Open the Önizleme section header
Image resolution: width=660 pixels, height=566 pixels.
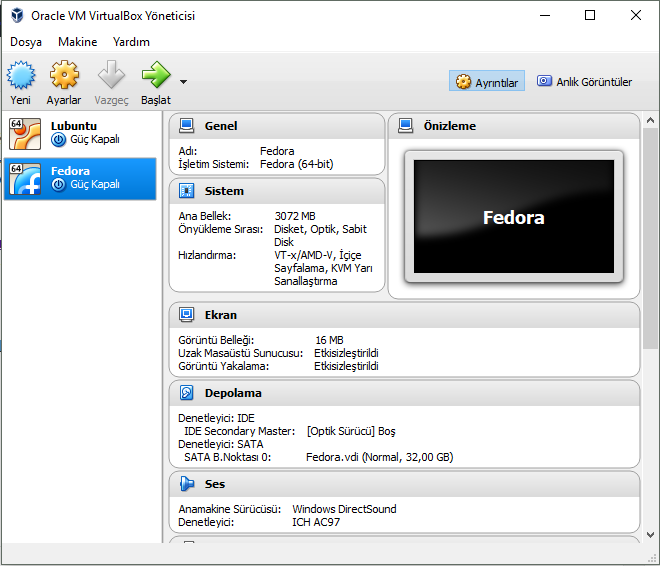pos(450,126)
